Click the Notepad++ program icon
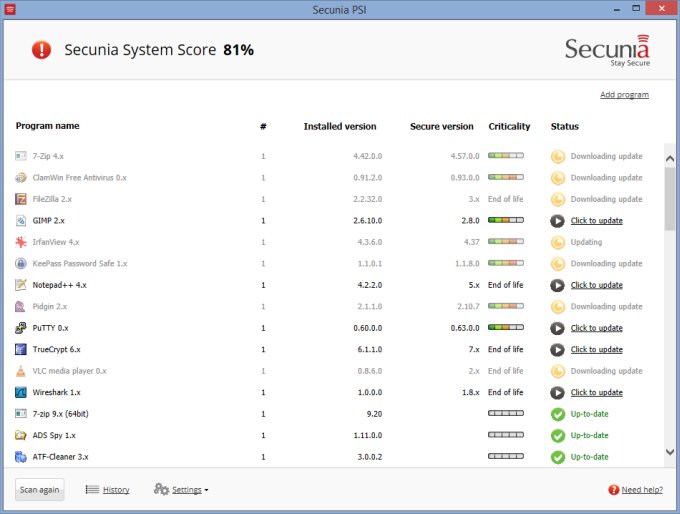The width and height of the screenshot is (680, 514). coord(22,285)
